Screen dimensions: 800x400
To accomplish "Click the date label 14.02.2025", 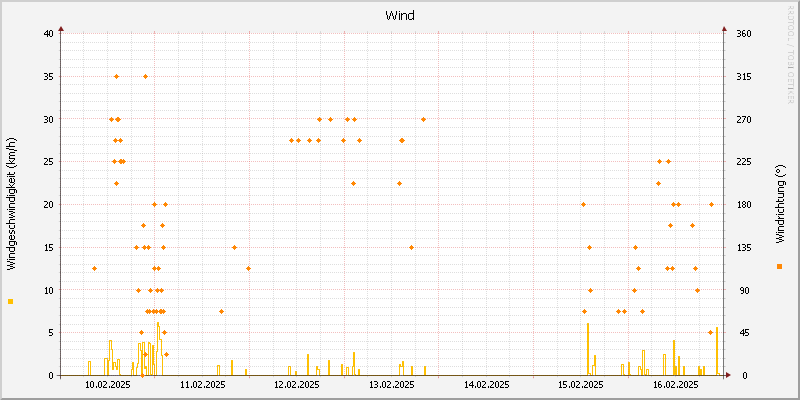I will (x=486, y=385).
